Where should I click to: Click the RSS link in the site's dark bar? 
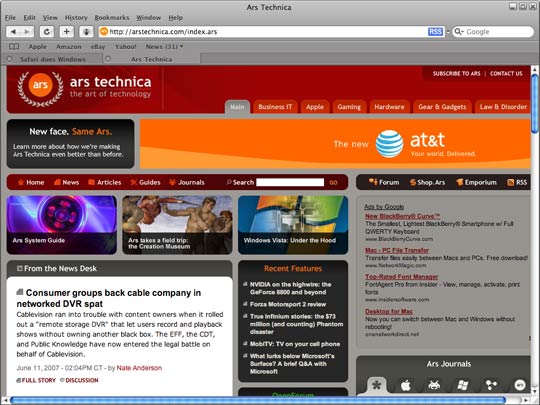point(517,182)
